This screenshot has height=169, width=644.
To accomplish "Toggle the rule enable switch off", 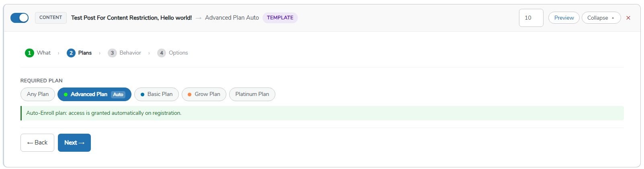I will coord(19,18).
